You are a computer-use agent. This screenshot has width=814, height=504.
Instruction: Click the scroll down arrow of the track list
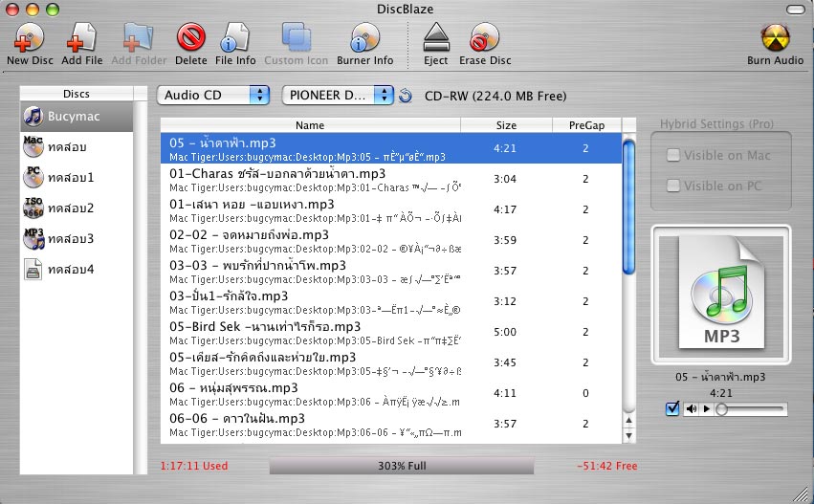click(x=628, y=435)
